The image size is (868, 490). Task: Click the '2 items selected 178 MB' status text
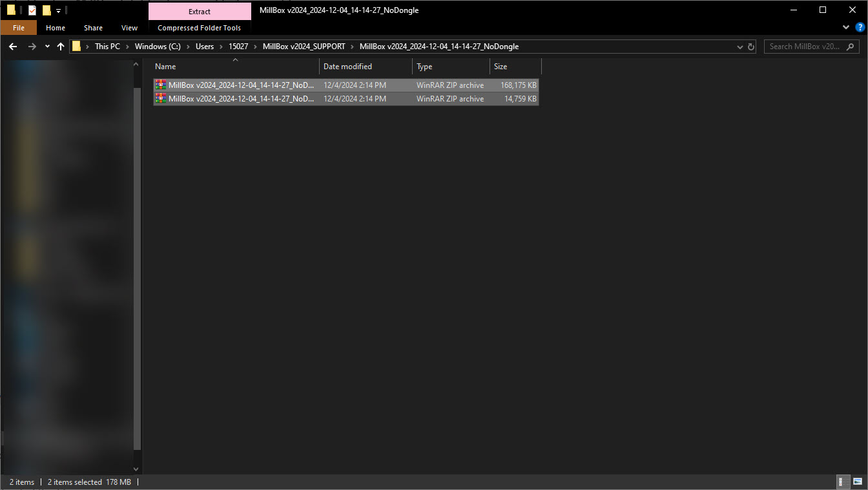coord(89,482)
